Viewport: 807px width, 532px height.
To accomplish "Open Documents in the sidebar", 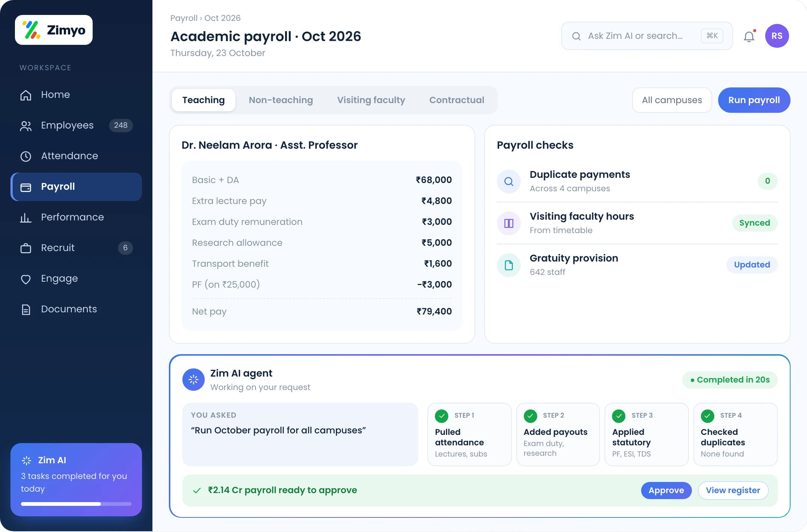I will 76,309.
